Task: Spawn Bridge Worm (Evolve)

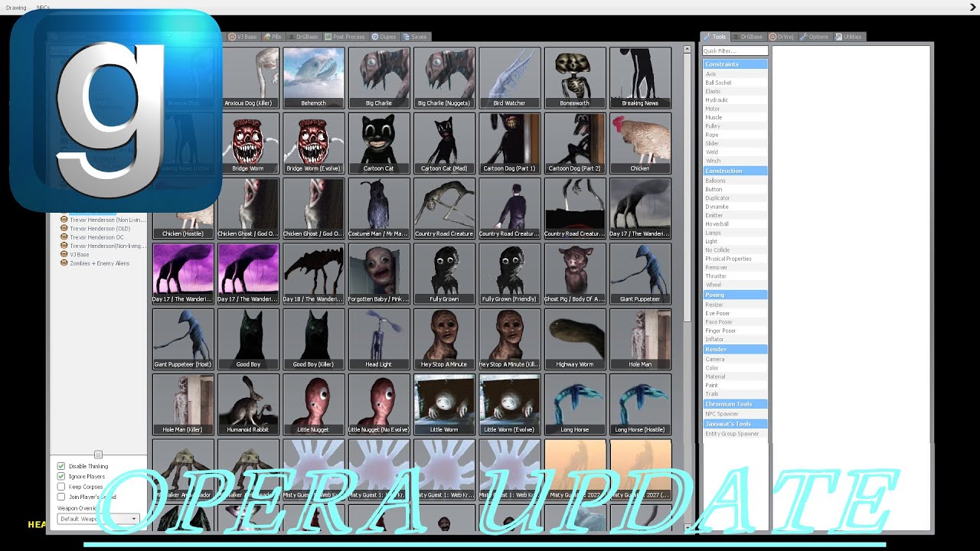Action: (x=313, y=143)
